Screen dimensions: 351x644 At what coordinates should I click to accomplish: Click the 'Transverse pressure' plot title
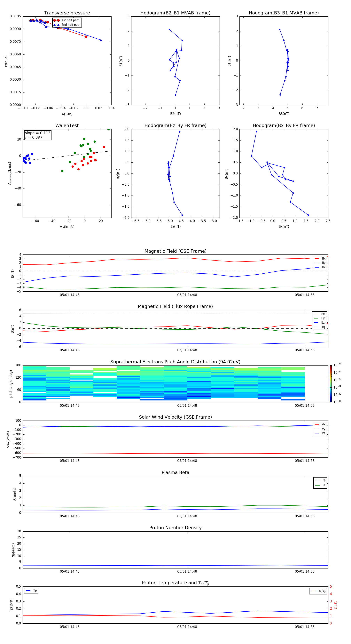[x=67, y=13]
